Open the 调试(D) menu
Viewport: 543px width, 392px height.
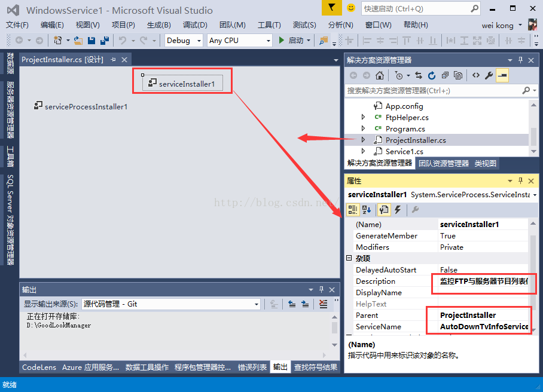pyautogui.click(x=195, y=25)
